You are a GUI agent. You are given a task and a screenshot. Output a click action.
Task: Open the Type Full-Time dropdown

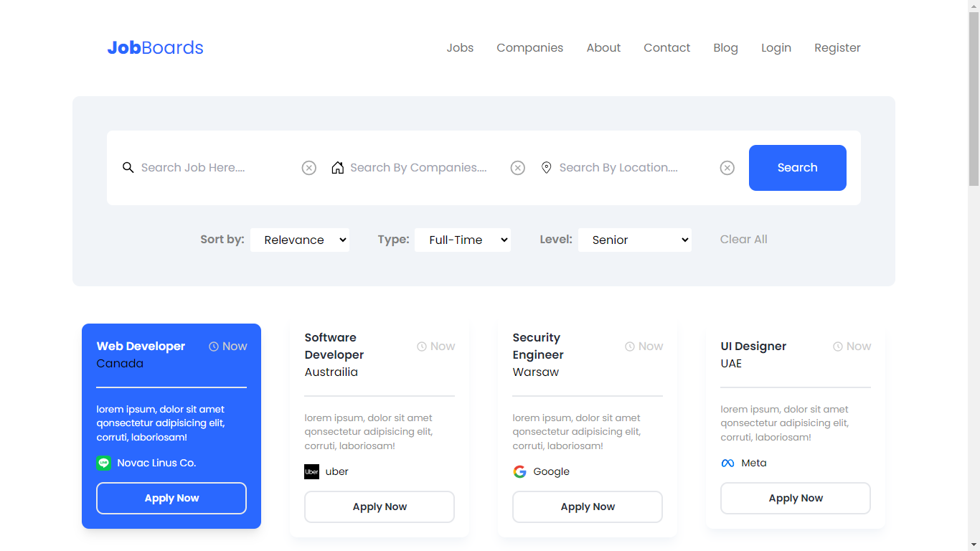tap(463, 240)
